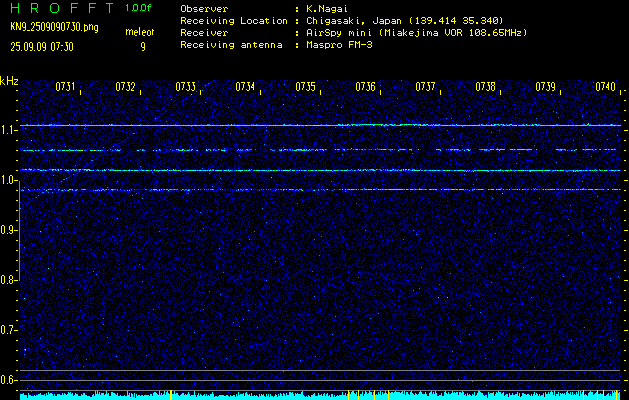This screenshot has width=629, height=400.
Task: Click the version number 1.00f
Action: pos(138,8)
